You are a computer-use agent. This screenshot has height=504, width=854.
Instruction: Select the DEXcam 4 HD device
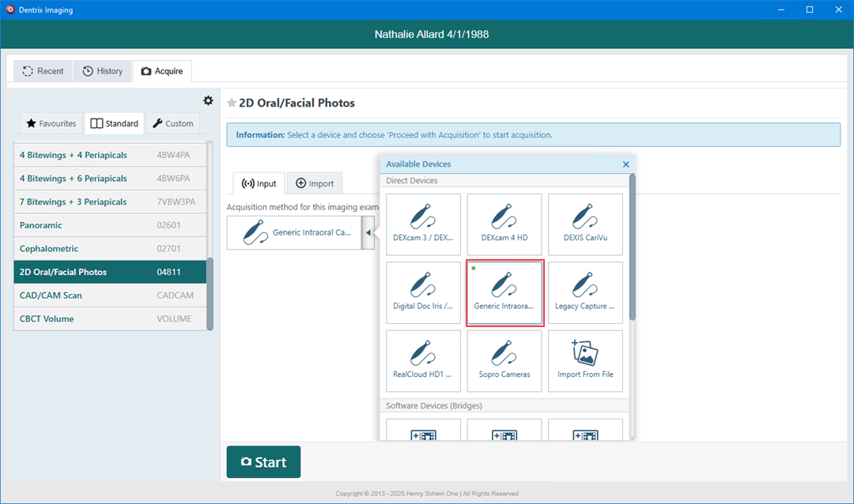(504, 224)
